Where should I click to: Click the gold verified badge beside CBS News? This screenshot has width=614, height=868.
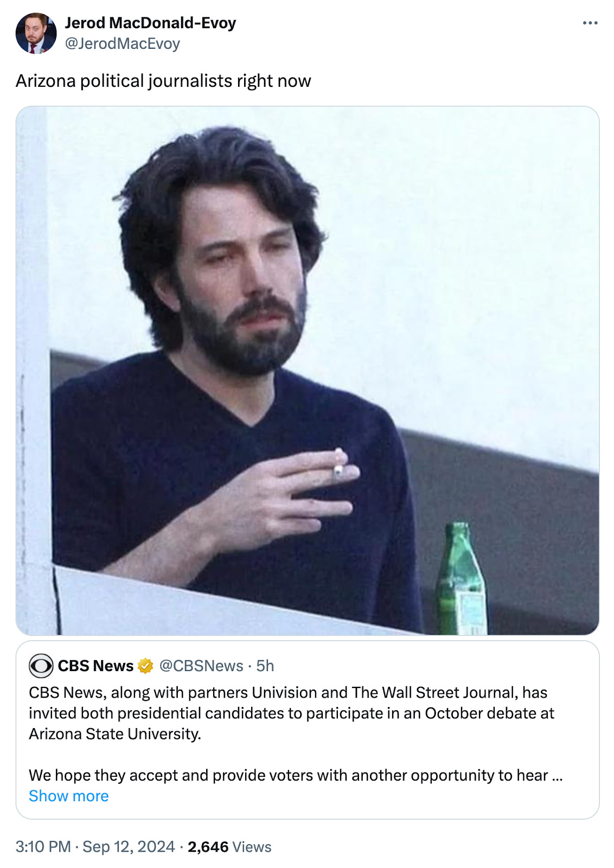click(x=145, y=666)
